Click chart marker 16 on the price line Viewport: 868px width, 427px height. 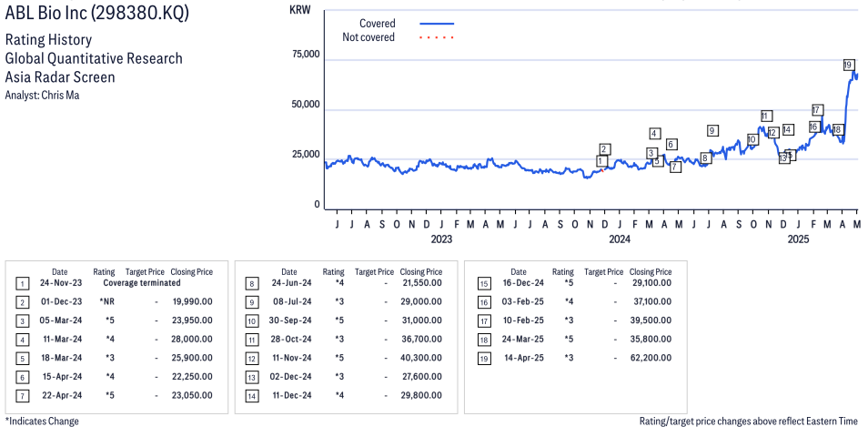click(813, 127)
